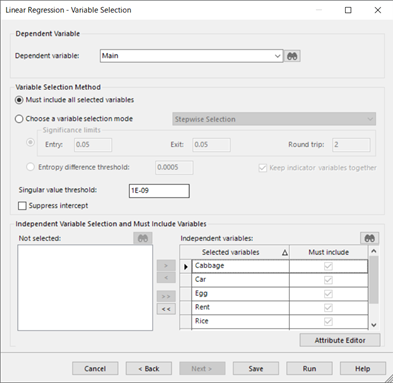Click the Cancel button
The height and width of the screenshot is (383, 393).
pyautogui.click(x=95, y=369)
